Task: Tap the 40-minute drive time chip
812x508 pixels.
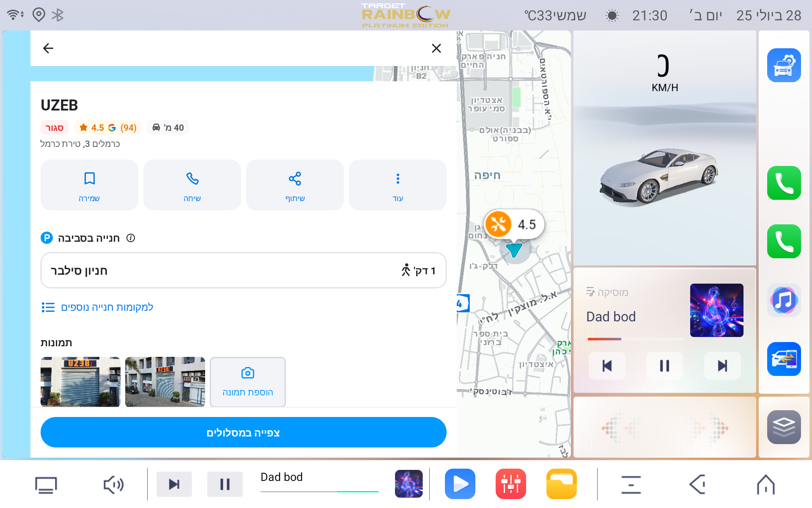Action: pos(168,127)
